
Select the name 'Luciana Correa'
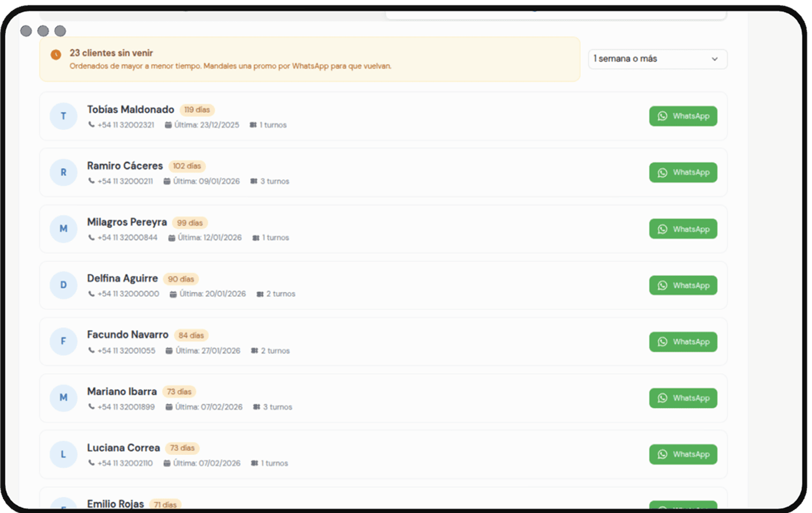click(x=123, y=448)
